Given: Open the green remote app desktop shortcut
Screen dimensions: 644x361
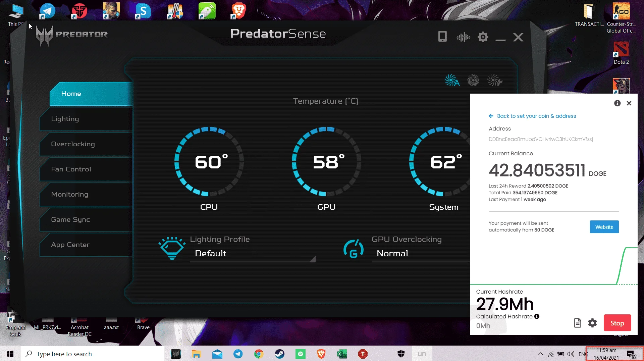Looking at the screenshot, I should (x=207, y=11).
